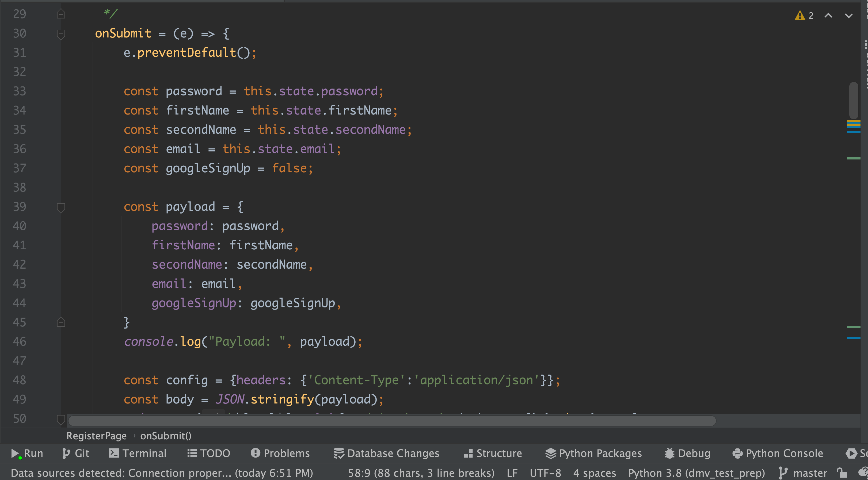Screen dimensions: 868x480
Task: Click the Python 3.8 interpreter selector
Action: [696, 473]
